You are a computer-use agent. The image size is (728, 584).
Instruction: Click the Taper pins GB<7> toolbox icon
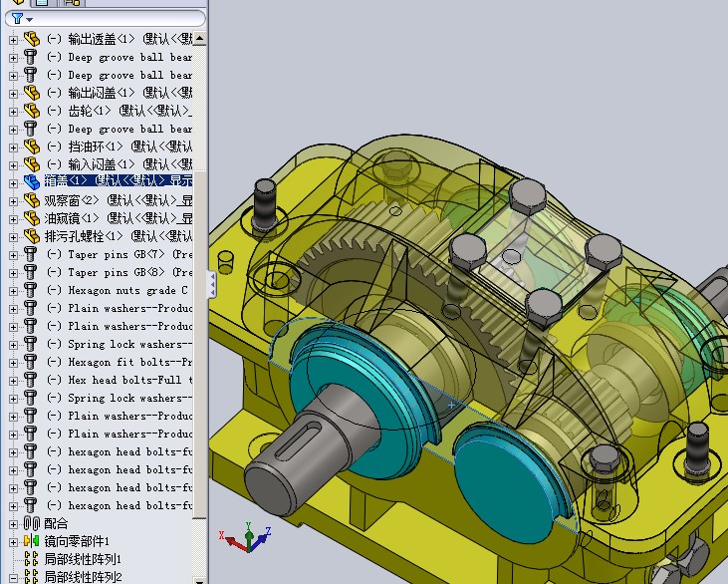point(31,254)
